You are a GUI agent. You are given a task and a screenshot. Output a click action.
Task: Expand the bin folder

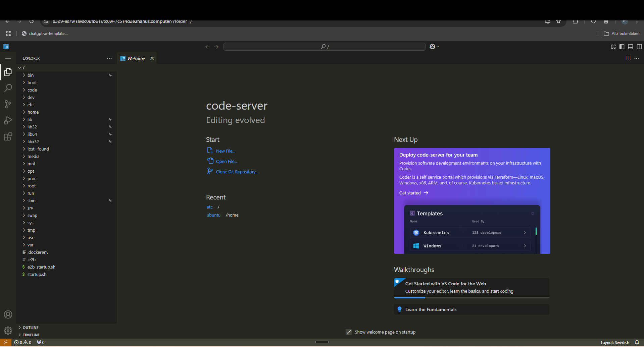coord(66,75)
